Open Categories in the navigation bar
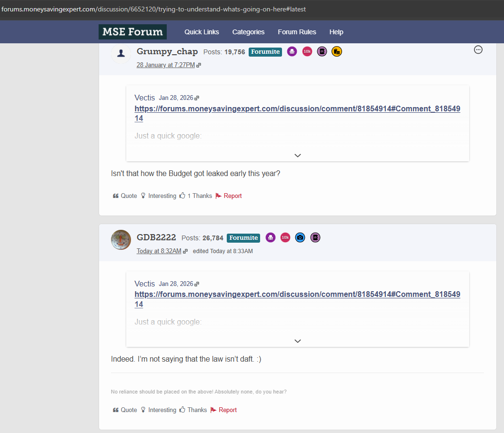Screen dimensions: 504x433 (x=248, y=32)
